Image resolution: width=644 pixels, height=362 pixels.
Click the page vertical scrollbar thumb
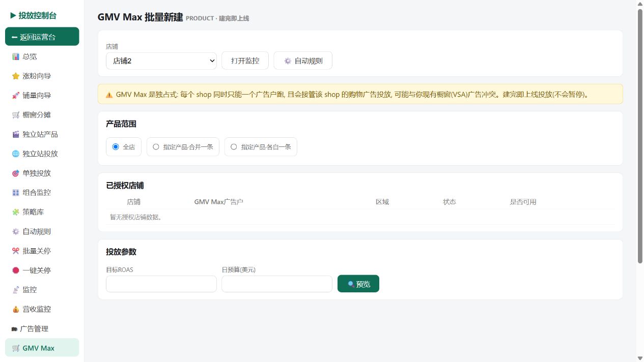(640, 136)
